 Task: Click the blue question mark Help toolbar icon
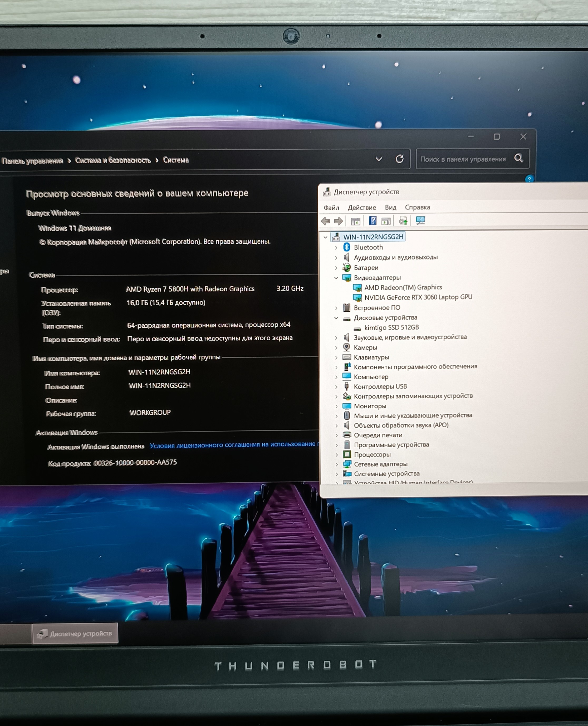coord(373,221)
